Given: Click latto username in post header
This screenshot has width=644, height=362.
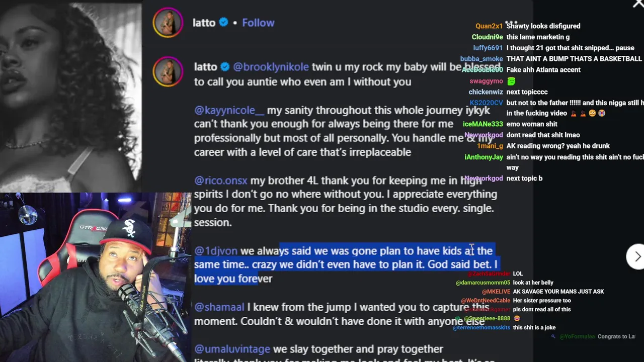Looking at the screenshot, I should [204, 23].
